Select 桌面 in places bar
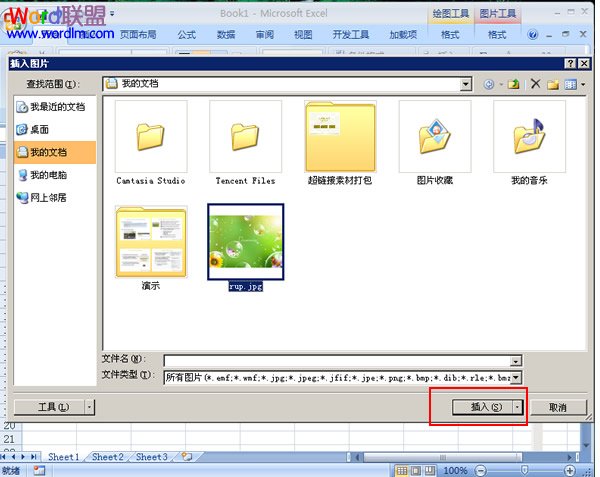 (x=55, y=129)
